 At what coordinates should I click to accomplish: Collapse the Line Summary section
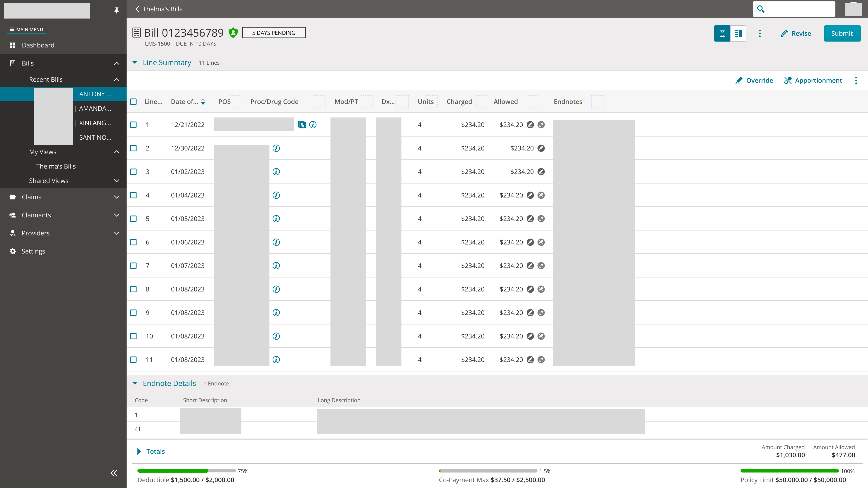135,63
